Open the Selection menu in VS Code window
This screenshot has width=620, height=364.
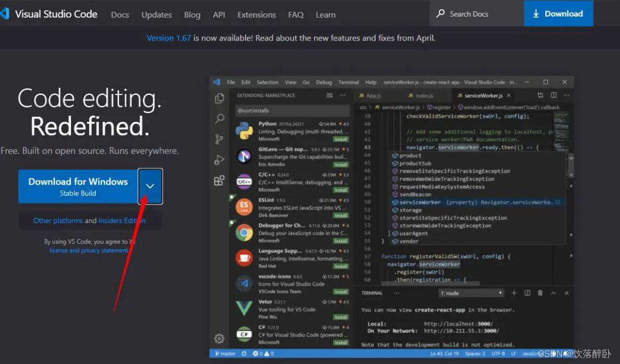[268, 82]
